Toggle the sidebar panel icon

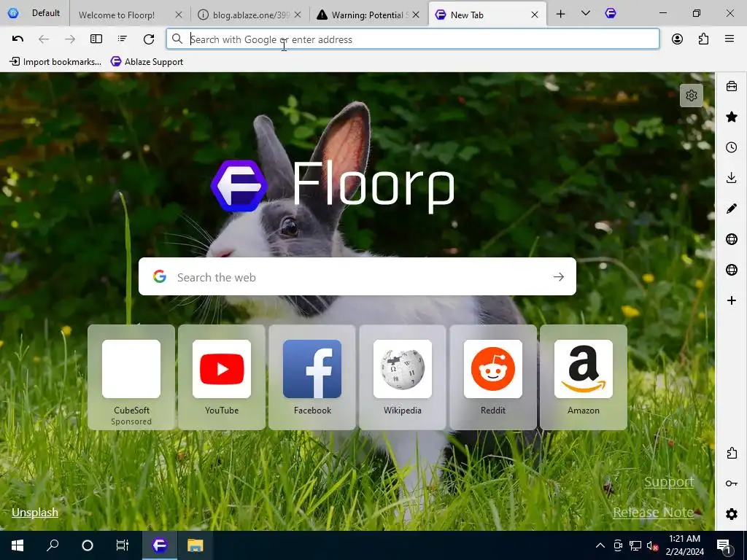(96, 39)
